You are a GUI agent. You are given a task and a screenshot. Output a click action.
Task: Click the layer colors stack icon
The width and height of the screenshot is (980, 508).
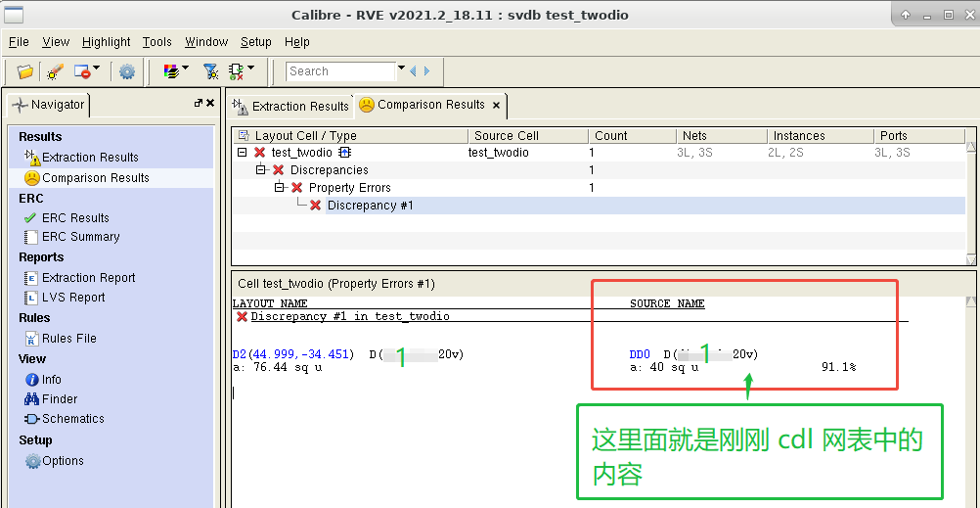171,71
